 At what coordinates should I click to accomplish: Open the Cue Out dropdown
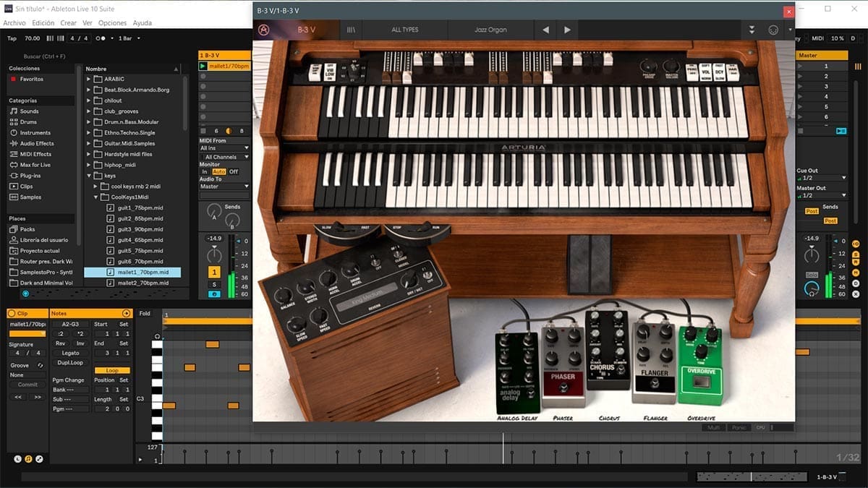(x=822, y=178)
